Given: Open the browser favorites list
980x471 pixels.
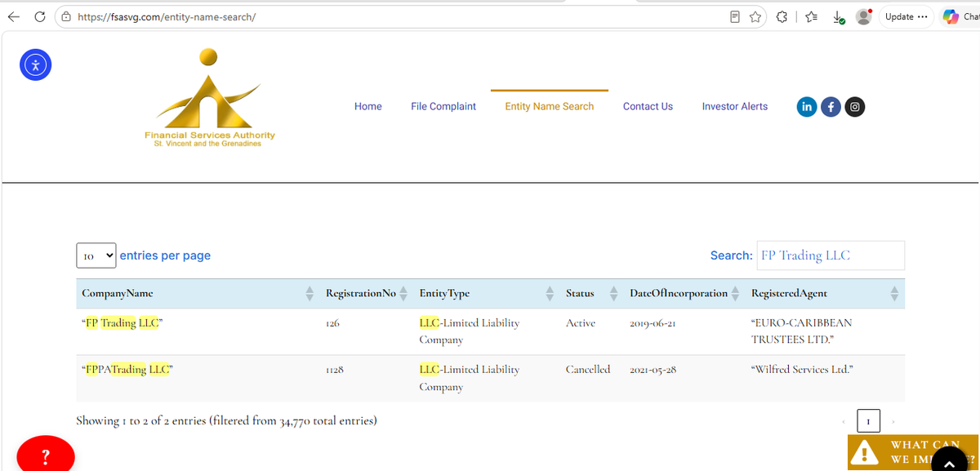Looking at the screenshot, I should (x=813, y=17).
